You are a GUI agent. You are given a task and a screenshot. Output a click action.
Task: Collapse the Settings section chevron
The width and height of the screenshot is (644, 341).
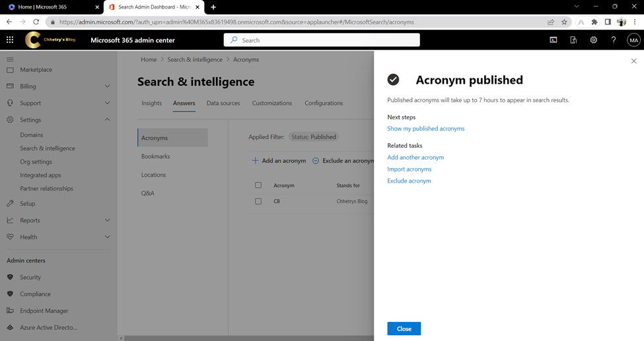click(107, 119)
